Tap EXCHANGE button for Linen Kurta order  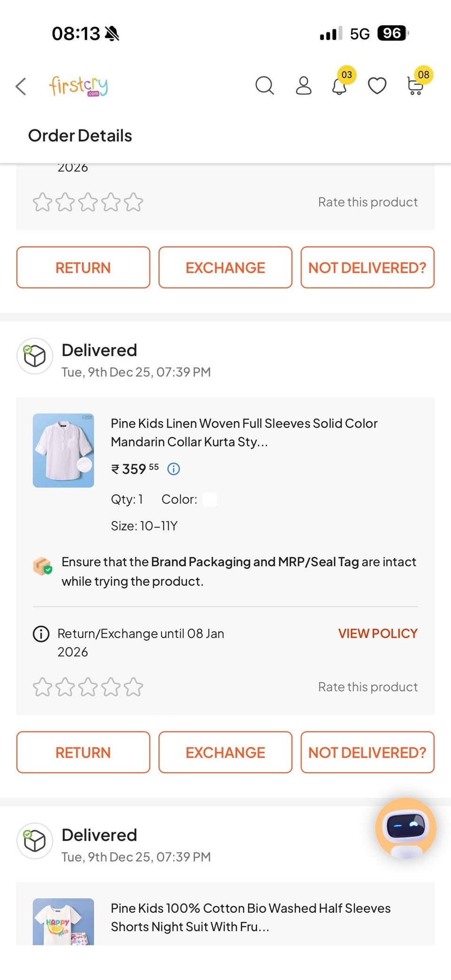click(x=225, y=752)
